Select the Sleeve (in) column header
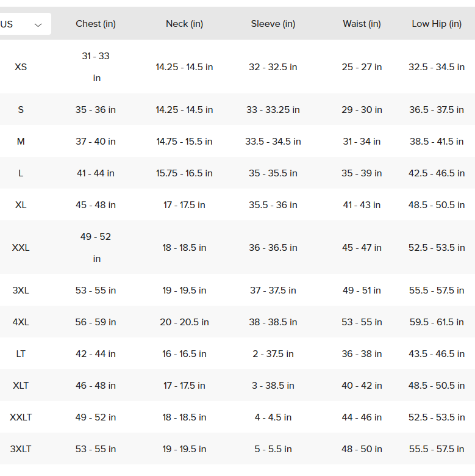 [273, 24]
